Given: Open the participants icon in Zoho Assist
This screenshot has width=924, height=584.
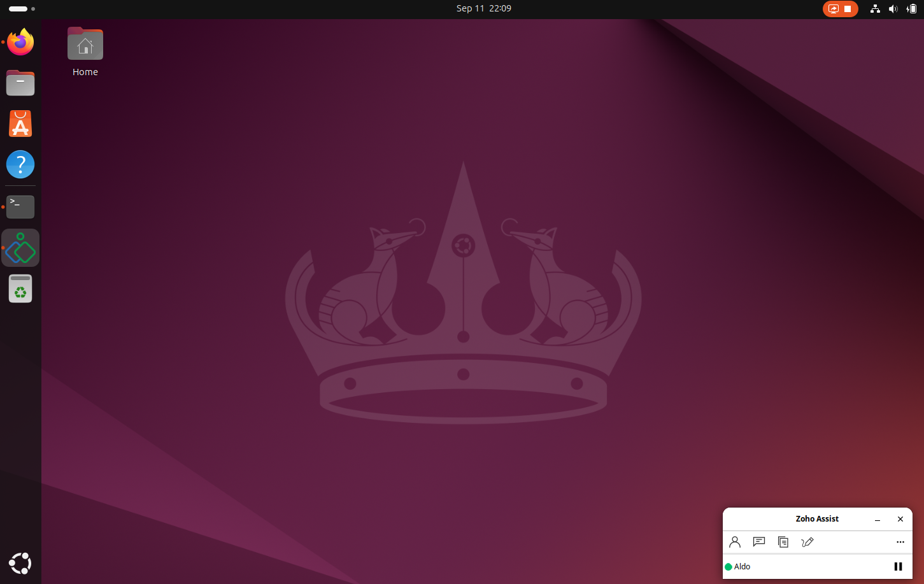Looking at the screenshot, I should 735,542.
